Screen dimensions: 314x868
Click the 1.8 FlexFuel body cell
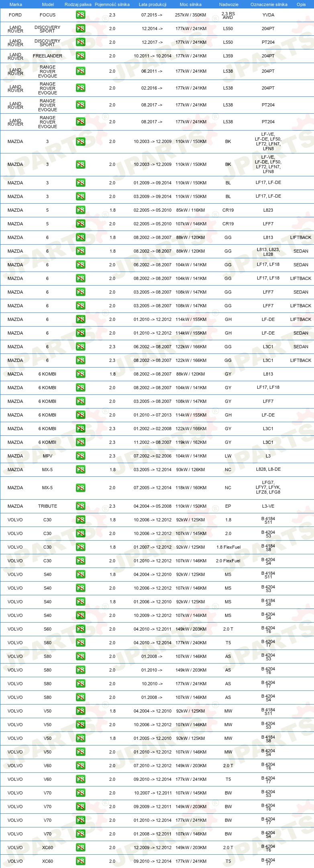click(228, 547)
